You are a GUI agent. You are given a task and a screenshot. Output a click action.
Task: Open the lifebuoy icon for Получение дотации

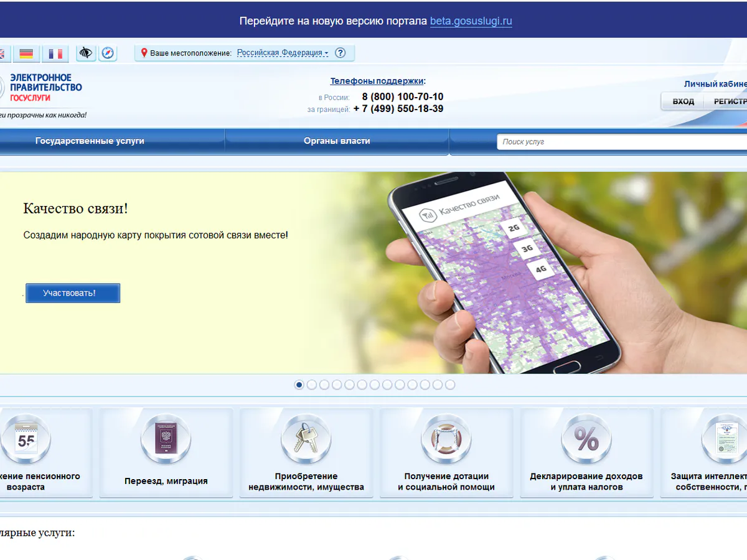pyautogui.click(x=446, y=439)
